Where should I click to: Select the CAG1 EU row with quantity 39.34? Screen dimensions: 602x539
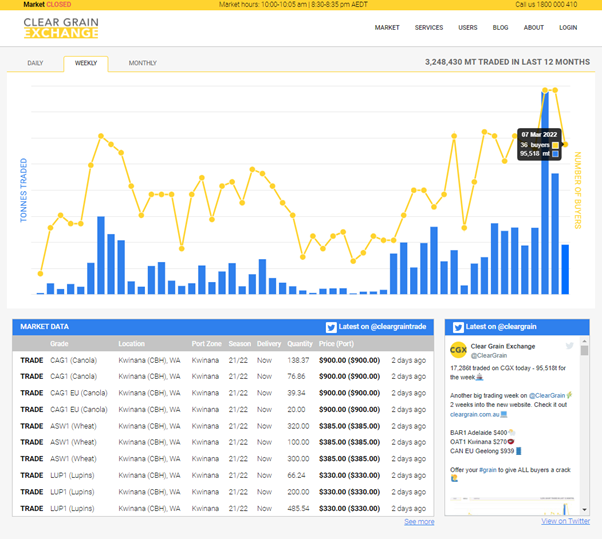coord(223,393)
